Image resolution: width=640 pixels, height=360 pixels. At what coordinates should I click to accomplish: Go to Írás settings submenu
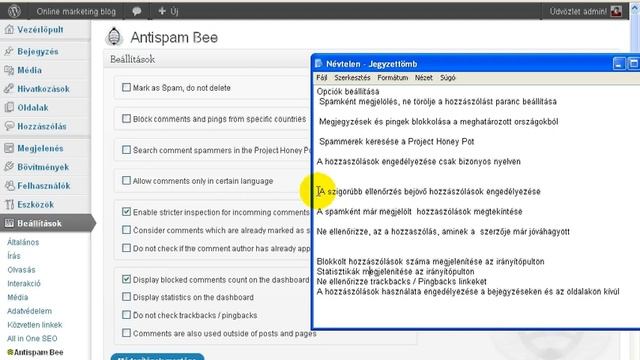13,256
